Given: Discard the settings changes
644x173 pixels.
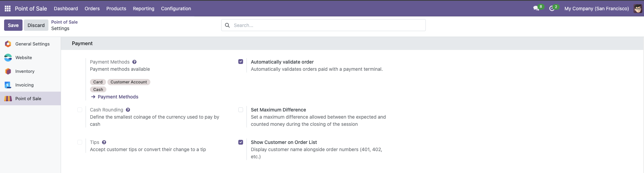Looking at the screenshot, I should 36,25.
